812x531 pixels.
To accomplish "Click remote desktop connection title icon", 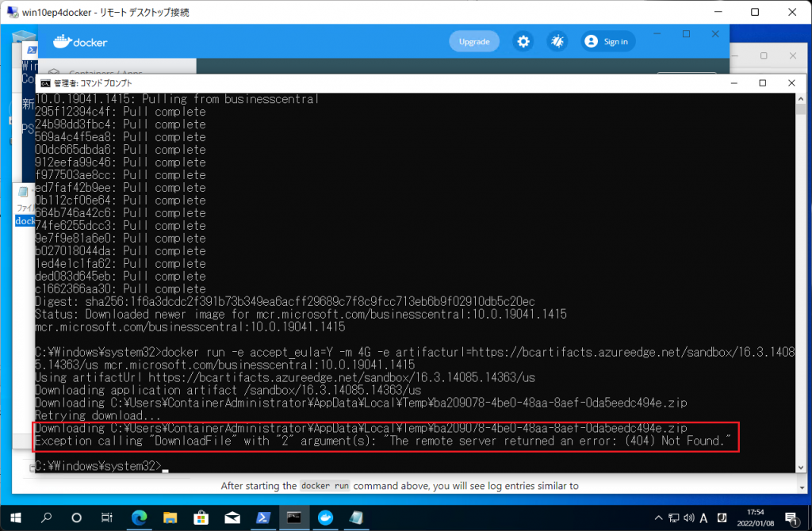I will [12, 11].
